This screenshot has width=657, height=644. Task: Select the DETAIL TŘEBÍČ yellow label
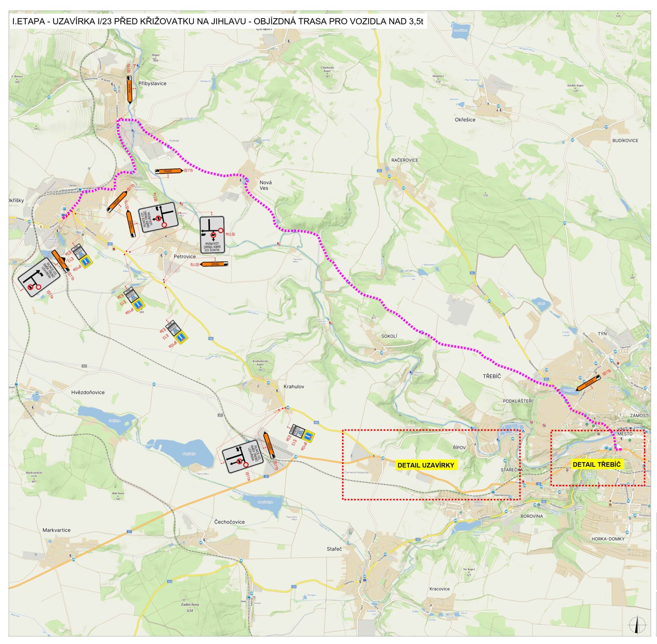596,464
